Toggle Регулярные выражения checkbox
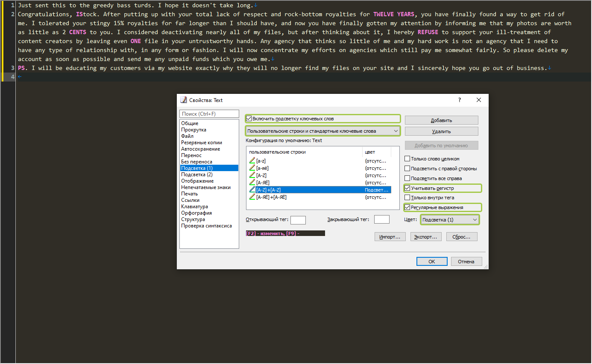 (x=407, y=207)
